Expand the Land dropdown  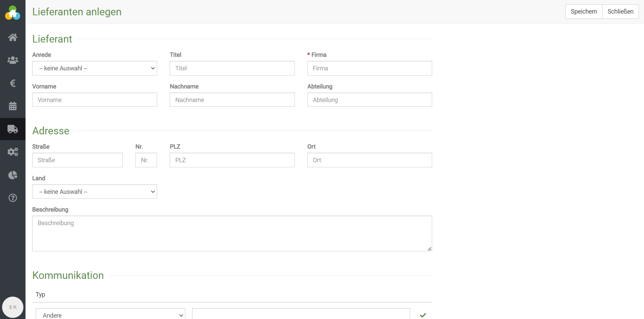tap(95, 192)
